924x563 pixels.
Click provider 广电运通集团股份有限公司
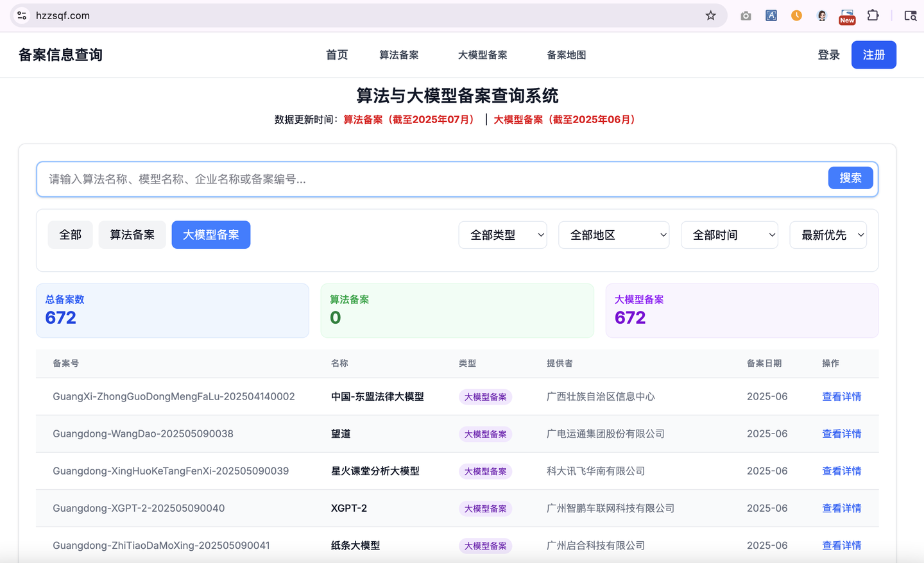(x=605, y=433)
